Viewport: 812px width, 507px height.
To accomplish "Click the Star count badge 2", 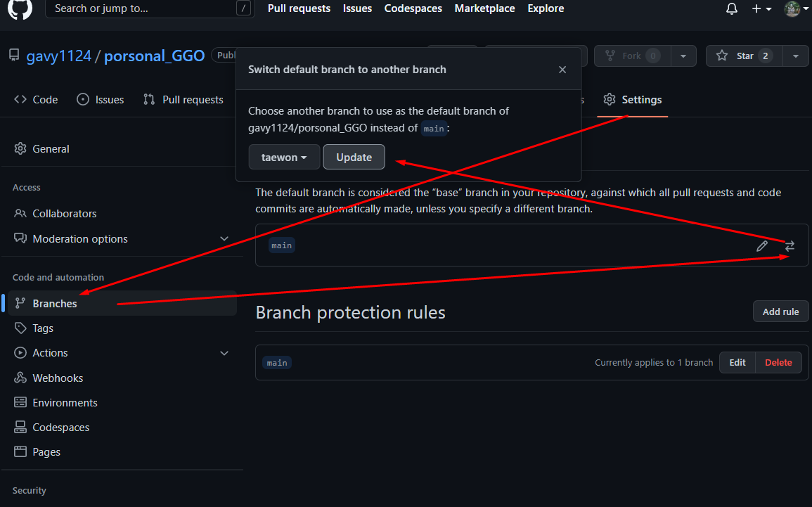I will (x=766, y=56).
